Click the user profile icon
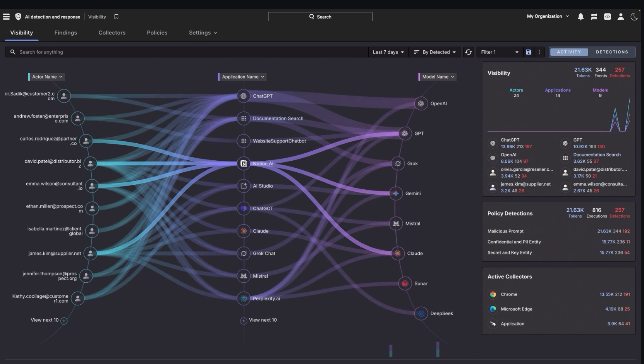Image resolution: width=644 pixels, height=364 pixels. (x=621, y=17)
